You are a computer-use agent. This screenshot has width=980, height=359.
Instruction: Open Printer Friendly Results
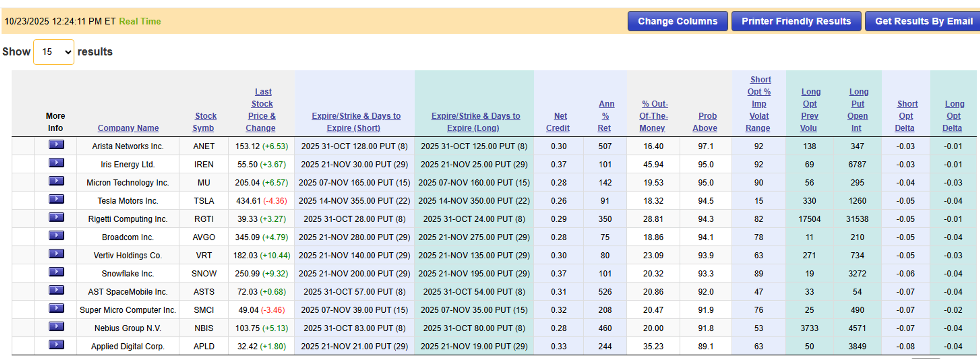coord(796,21)
